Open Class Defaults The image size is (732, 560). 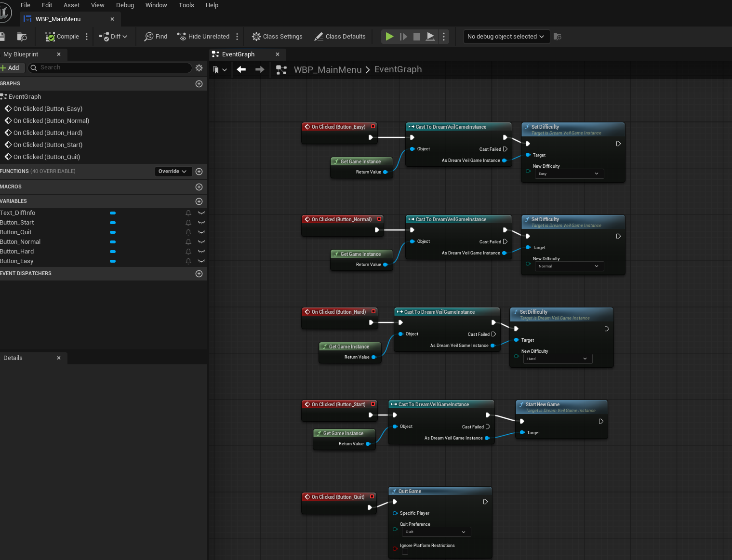pos(340,37)
